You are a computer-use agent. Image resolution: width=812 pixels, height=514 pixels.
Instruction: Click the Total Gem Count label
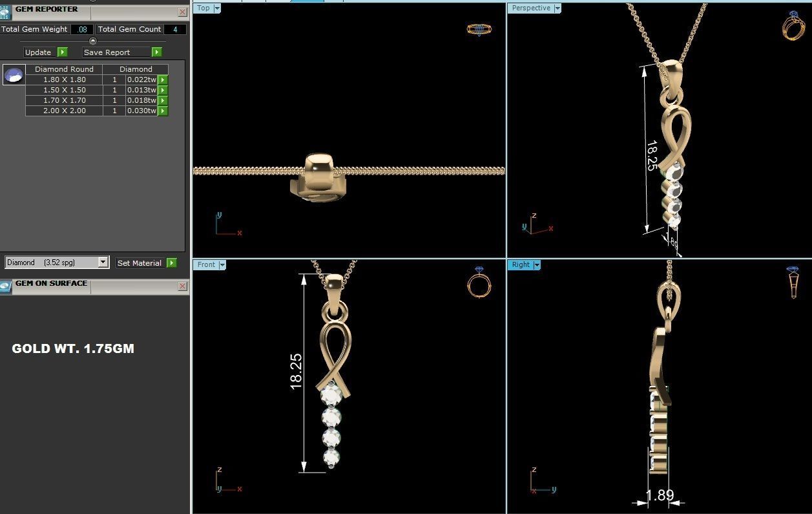tap(129, 29)
